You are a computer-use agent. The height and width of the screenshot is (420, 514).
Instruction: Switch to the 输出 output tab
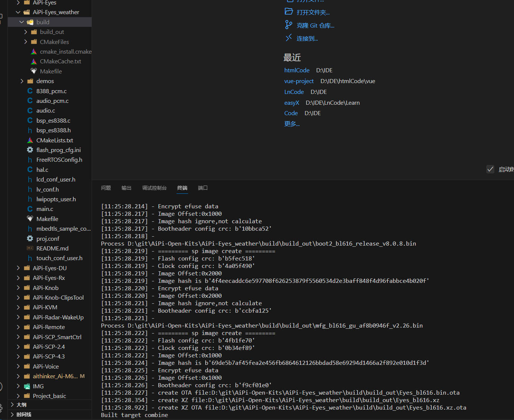tap(127, 188)
